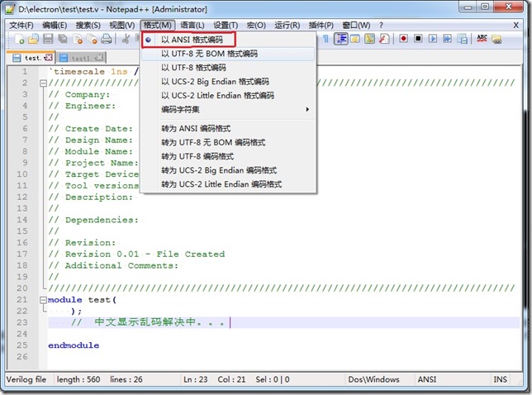532x395 pixels.
Task: Click the Save file toolbar icon
Action: point(48,39)
